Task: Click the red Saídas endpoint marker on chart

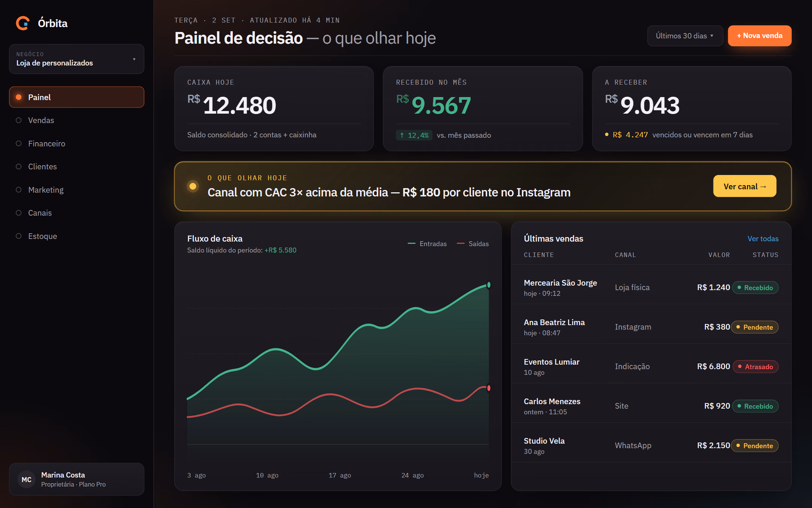Action: [489, 388]
